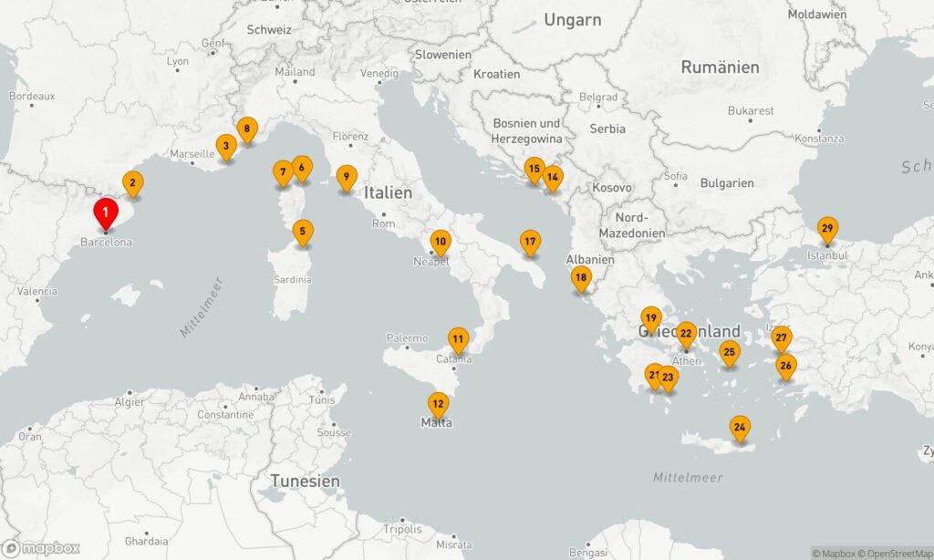Open the Mapbox logo link
This screenshot has width=934, height=560.
[41, 548]
